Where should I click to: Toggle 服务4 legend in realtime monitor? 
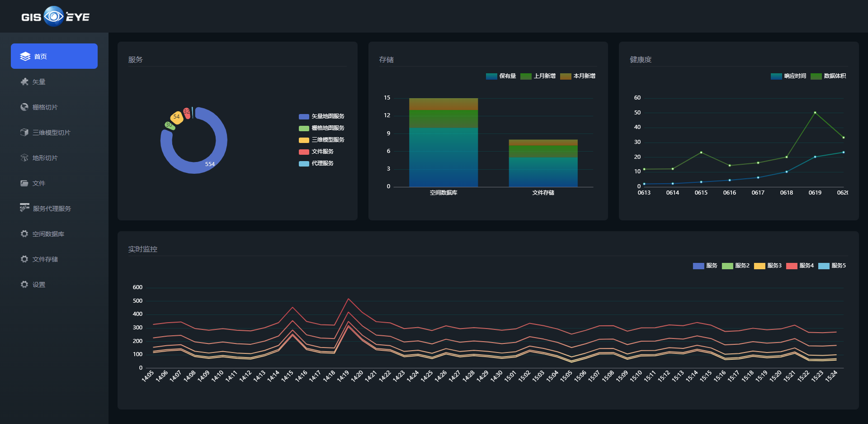(800, 266)
